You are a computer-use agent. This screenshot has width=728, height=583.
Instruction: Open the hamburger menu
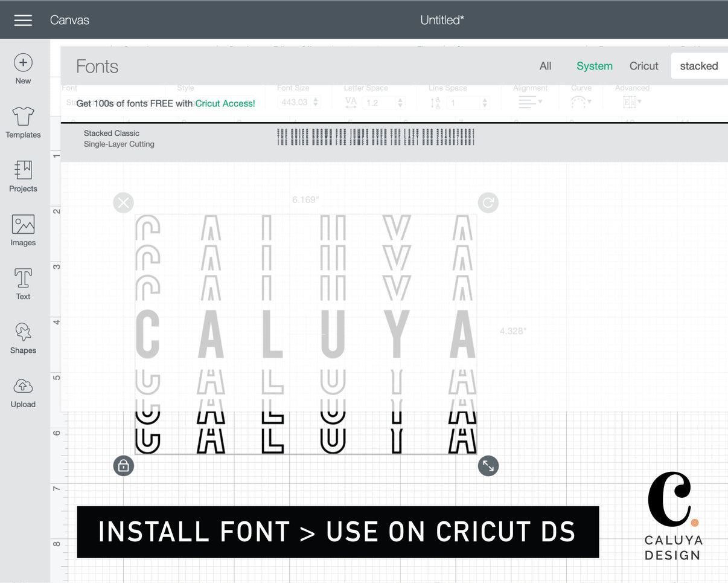pos(23,20)
